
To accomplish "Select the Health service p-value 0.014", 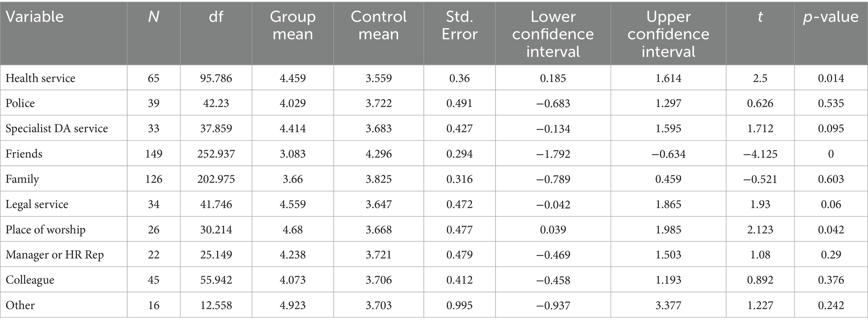I will tap(831, 78).
